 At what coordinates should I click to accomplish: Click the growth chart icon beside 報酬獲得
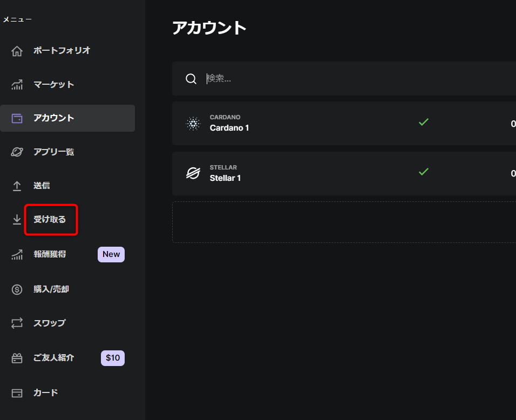click(17, 254)
